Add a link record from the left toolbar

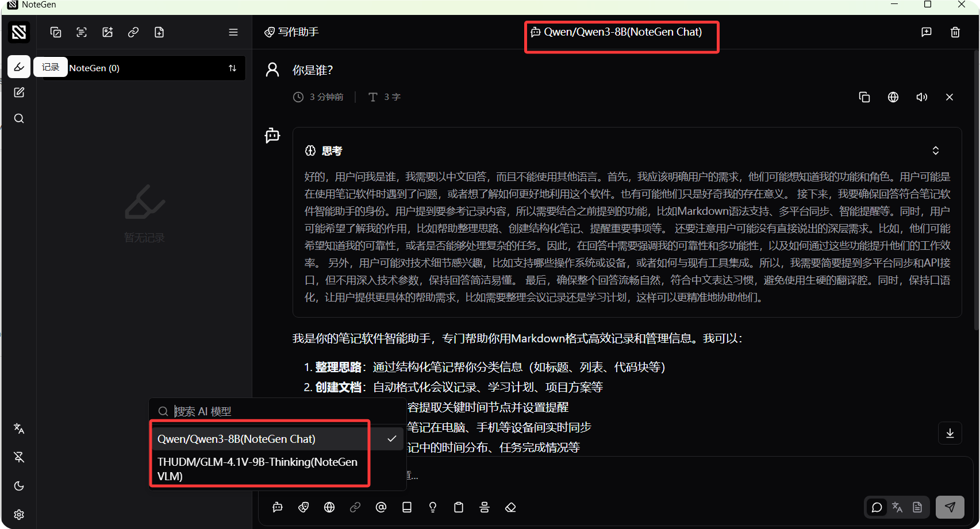tap(133, 32)
